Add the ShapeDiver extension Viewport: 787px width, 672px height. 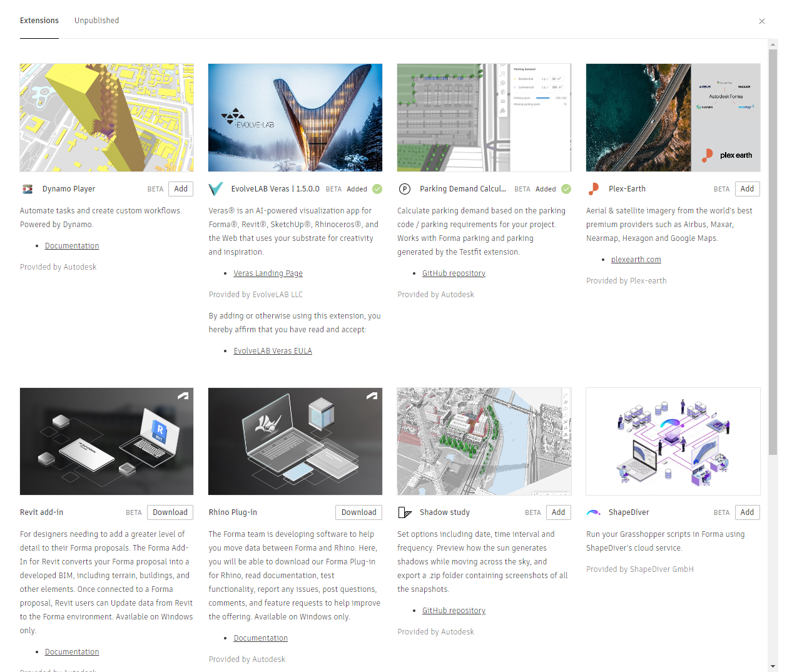coord(748,512)
